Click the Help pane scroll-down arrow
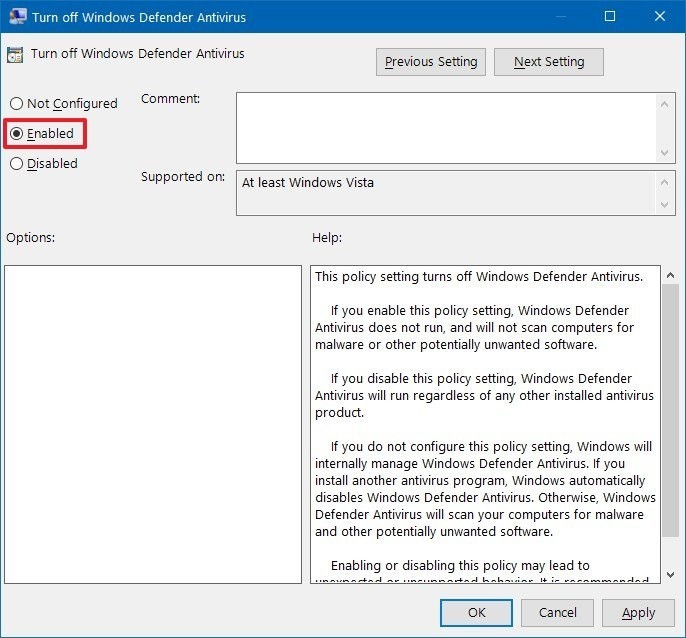 tap(669, 574)
